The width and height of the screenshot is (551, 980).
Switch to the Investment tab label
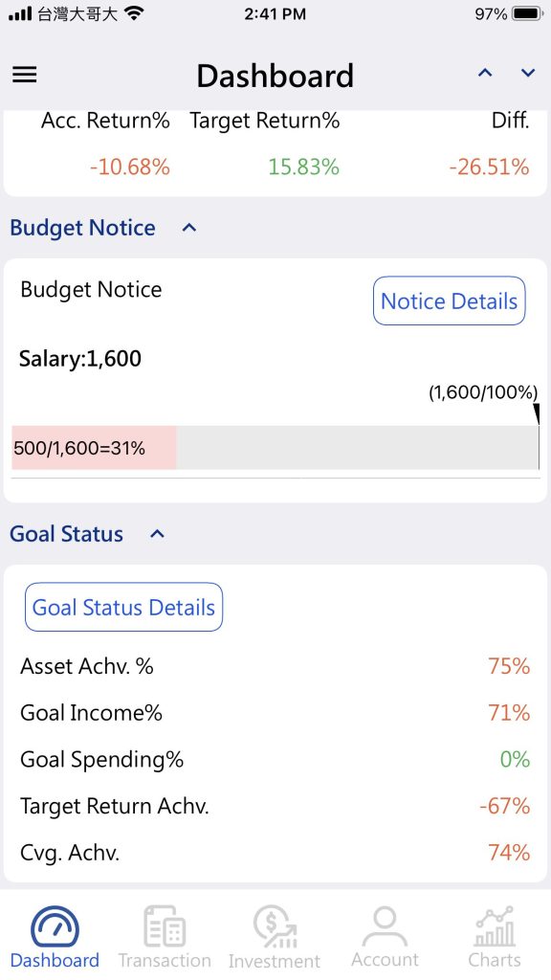point(275,961)
